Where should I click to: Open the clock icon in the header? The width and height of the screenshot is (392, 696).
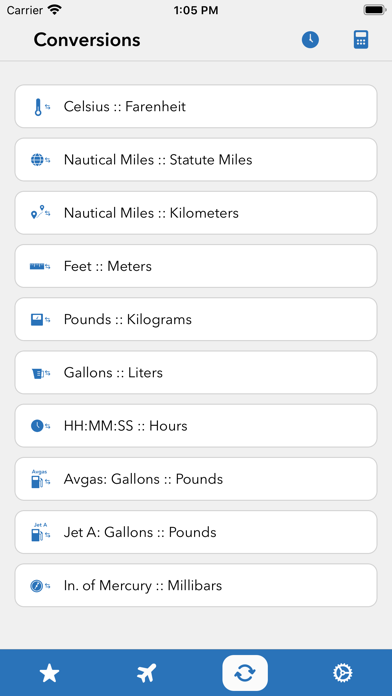pos(310,40)
